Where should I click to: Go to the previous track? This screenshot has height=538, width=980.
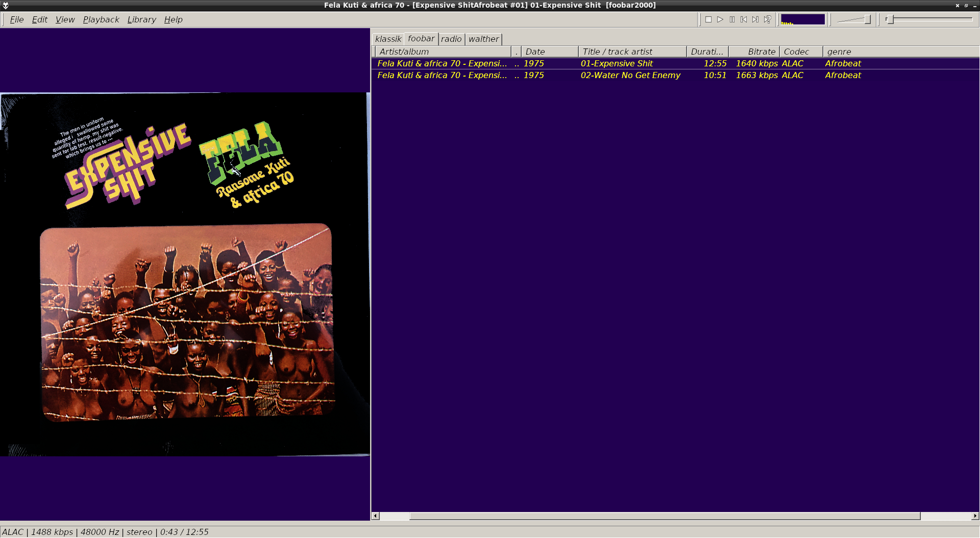click(x=744, y=19)
